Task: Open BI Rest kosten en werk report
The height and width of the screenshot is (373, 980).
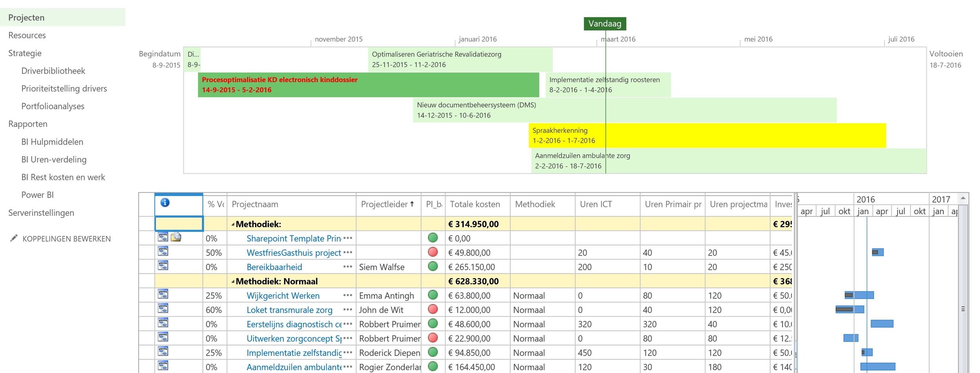Action: [63, 177]
